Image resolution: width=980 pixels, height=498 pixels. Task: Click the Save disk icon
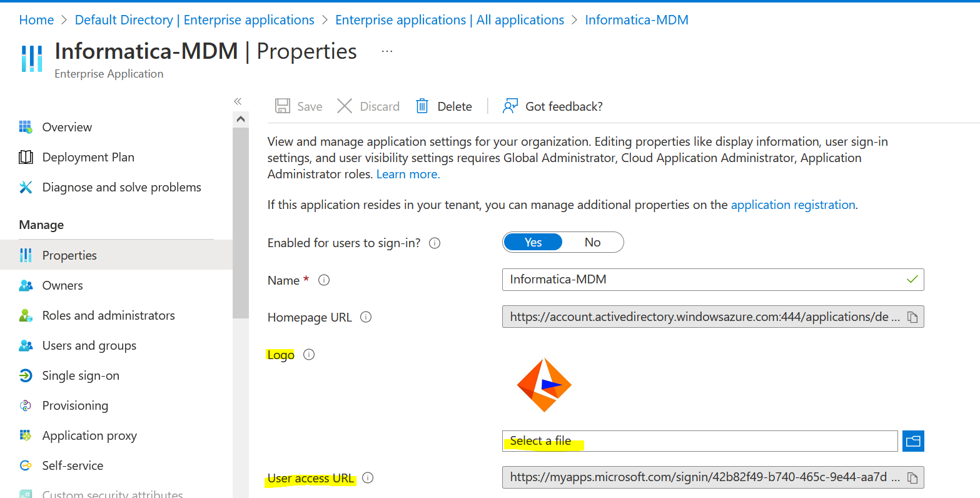click(x=283, y=106)
